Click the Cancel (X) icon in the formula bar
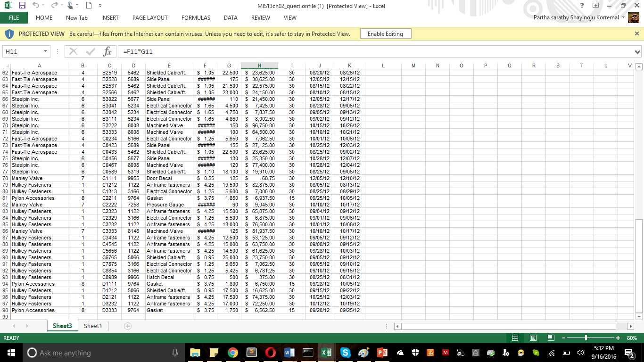The image size is (644, 362). click(73, 51)
